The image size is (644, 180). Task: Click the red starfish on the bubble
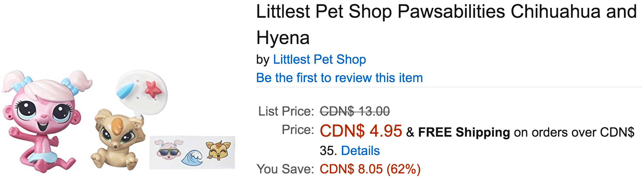153,89
